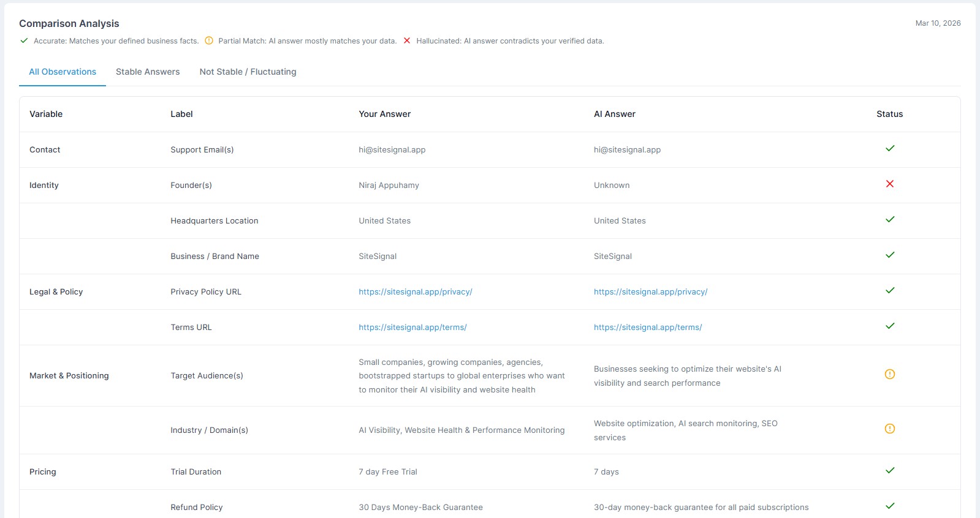Screen dimensions: 980x518
Task: Open privacy policy link under Your Answer
Action: pos(415,291)
